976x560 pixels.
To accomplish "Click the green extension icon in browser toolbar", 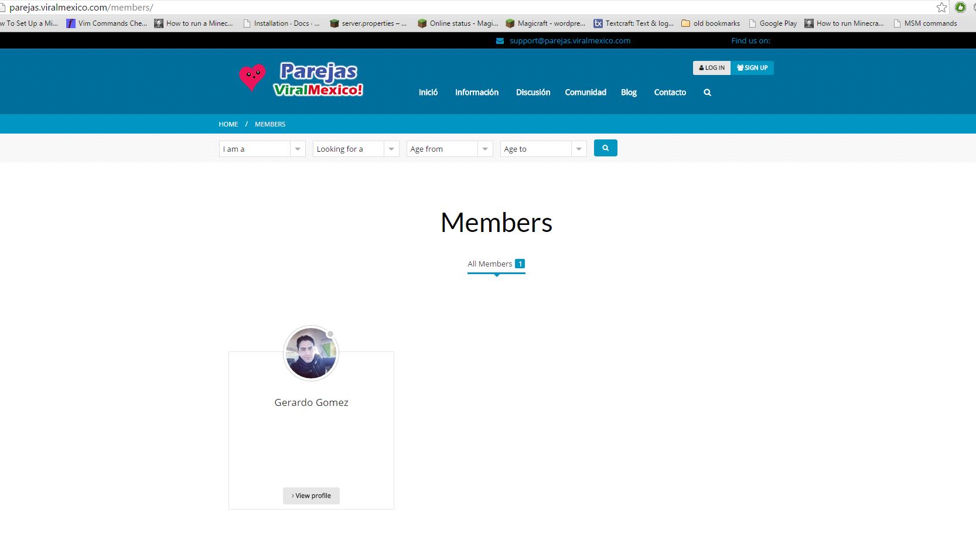I will [x=960, y=8].
